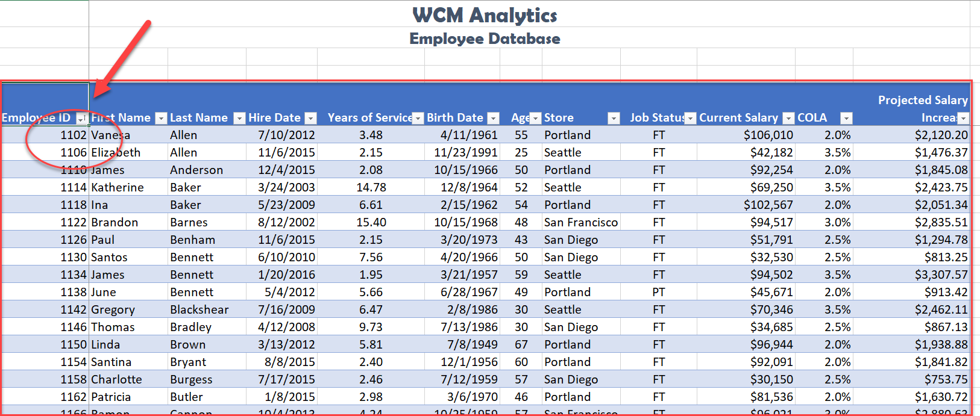Open the First Name filter dropdown
The width and height of the screenshot is (980, 416).
(161, 119)
